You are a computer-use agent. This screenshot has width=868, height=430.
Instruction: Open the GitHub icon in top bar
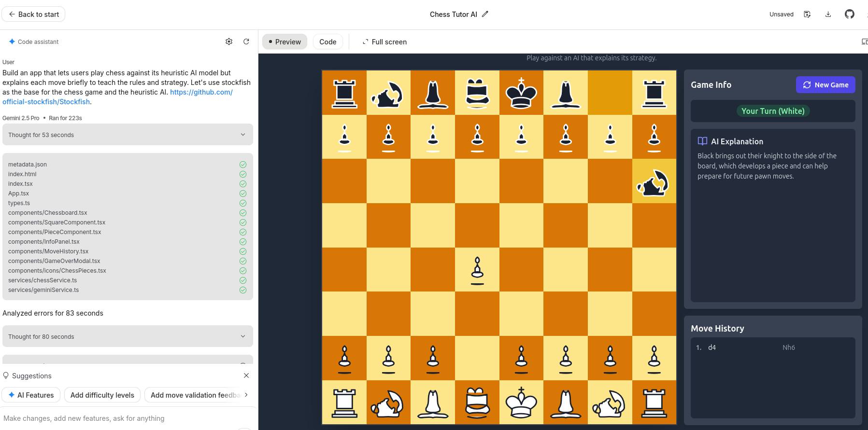(x=849, y=14)
